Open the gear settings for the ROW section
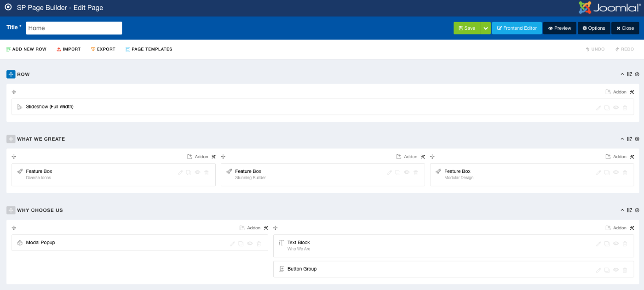Viewport: 644px width, 290px height. (637, 74)
